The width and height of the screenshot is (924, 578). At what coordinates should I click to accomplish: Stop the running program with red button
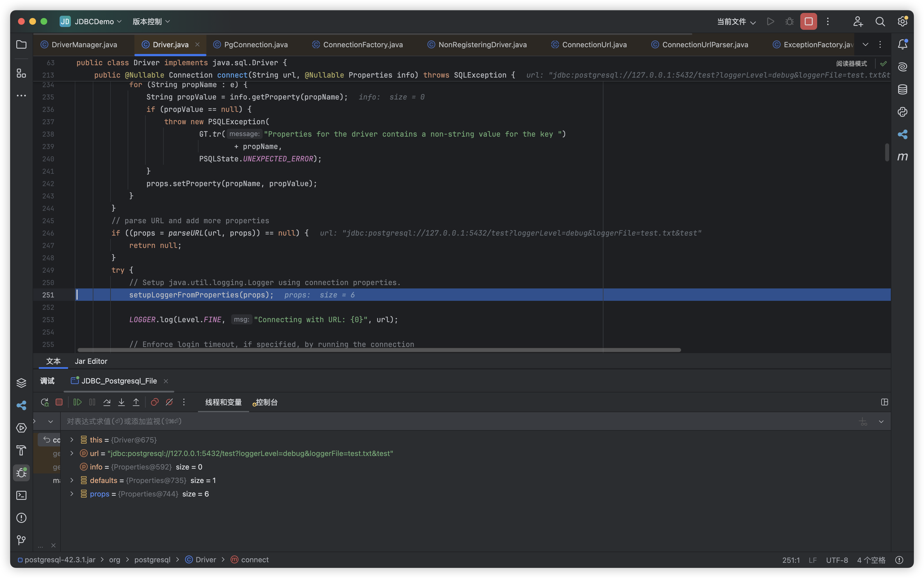(x=808, y=21)
